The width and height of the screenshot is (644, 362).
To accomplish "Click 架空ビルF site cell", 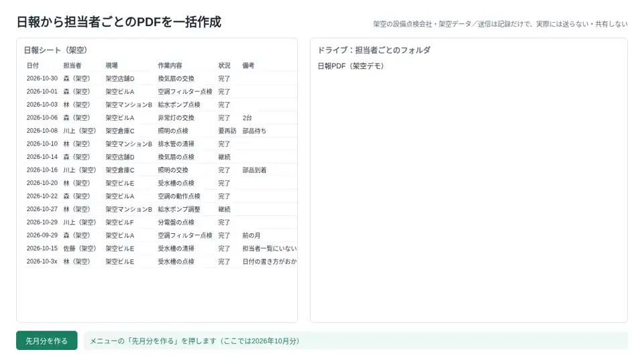I will click(x=120, y=223).
